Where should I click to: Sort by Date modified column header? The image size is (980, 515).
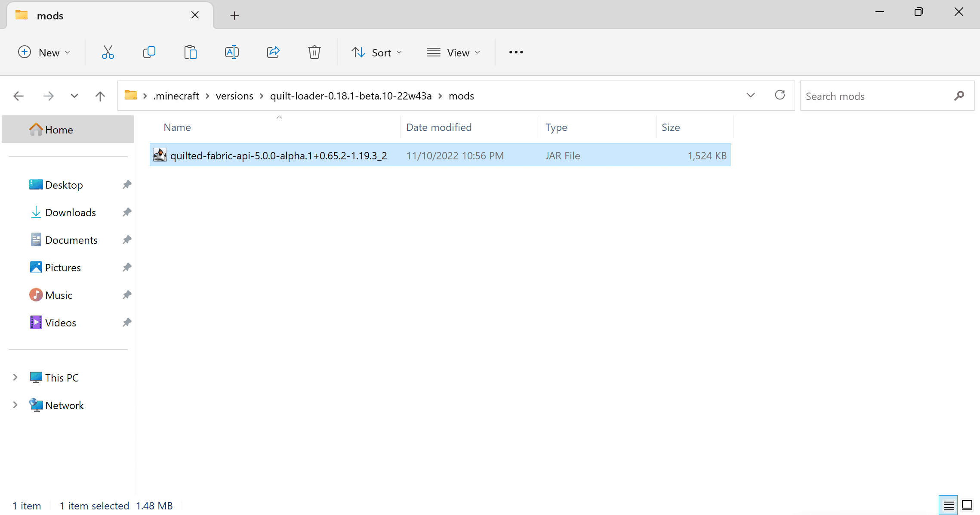coord(439,127)
